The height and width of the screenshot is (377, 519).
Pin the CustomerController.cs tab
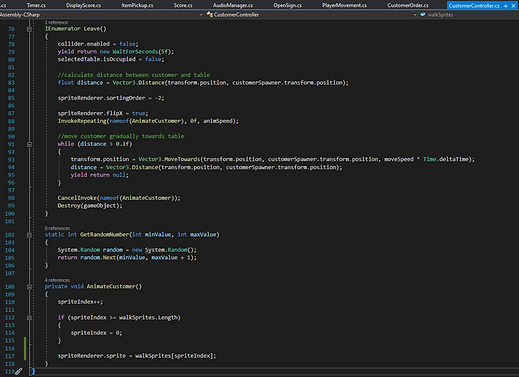click(x=506, y=6)
